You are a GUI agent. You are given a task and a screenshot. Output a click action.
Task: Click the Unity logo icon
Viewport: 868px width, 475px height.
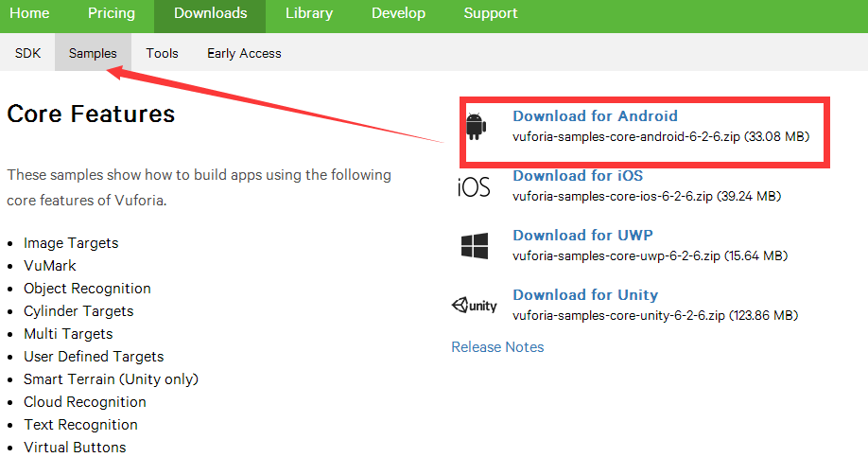point(475,306)
